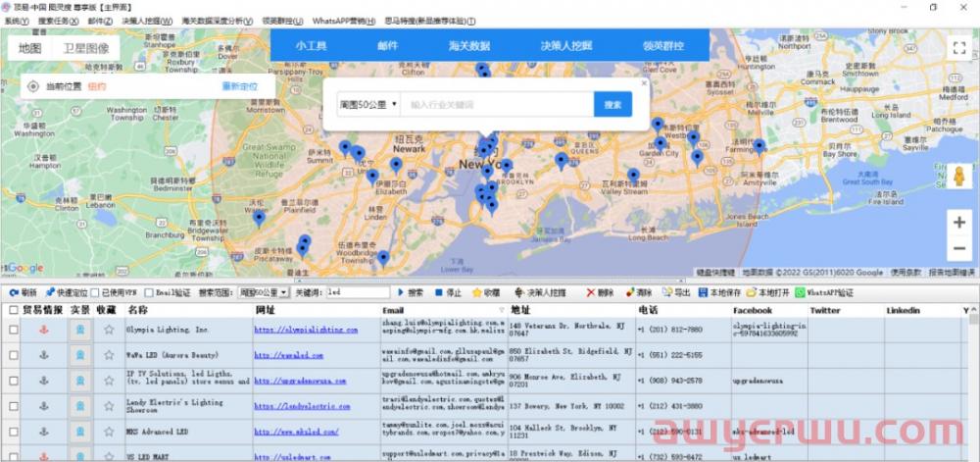Click the current location target icon
This screenshot has height=462, width=980.
pos(33,87)
